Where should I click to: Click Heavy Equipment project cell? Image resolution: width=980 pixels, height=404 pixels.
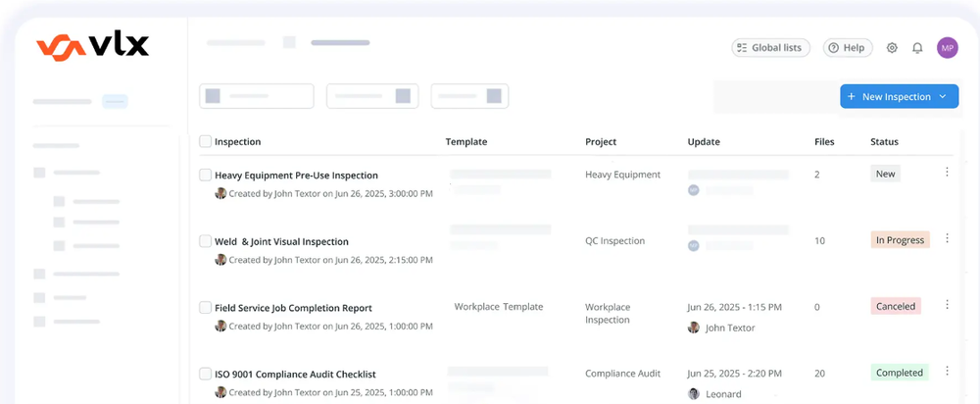point(622,175)
